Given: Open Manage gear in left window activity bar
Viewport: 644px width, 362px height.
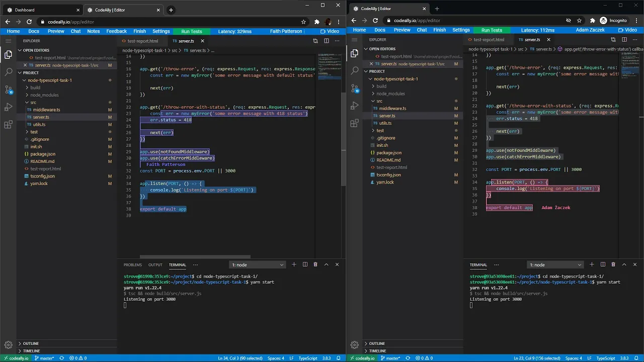Looking at the screenshot, I should coord(8,345).
